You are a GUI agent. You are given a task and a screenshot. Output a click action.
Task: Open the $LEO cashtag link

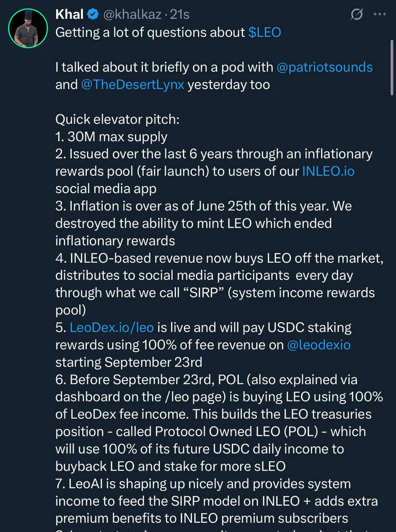[265, 32]
